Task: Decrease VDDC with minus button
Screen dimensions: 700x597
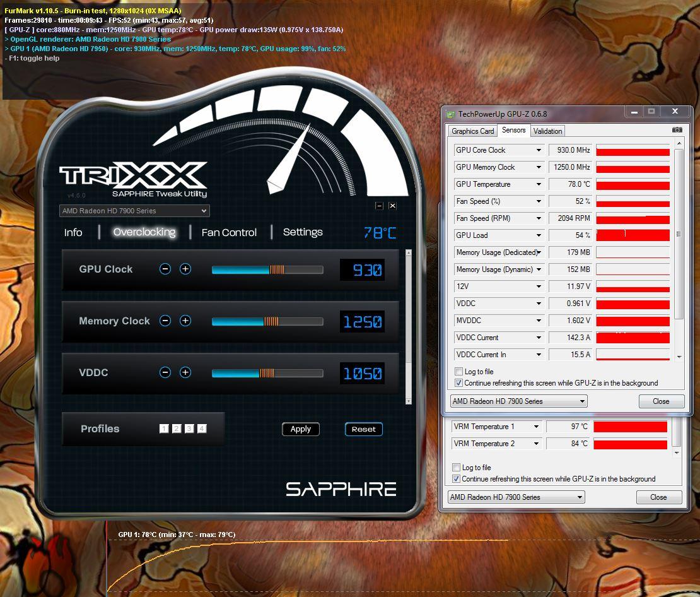Action: (x=165, y=373)
